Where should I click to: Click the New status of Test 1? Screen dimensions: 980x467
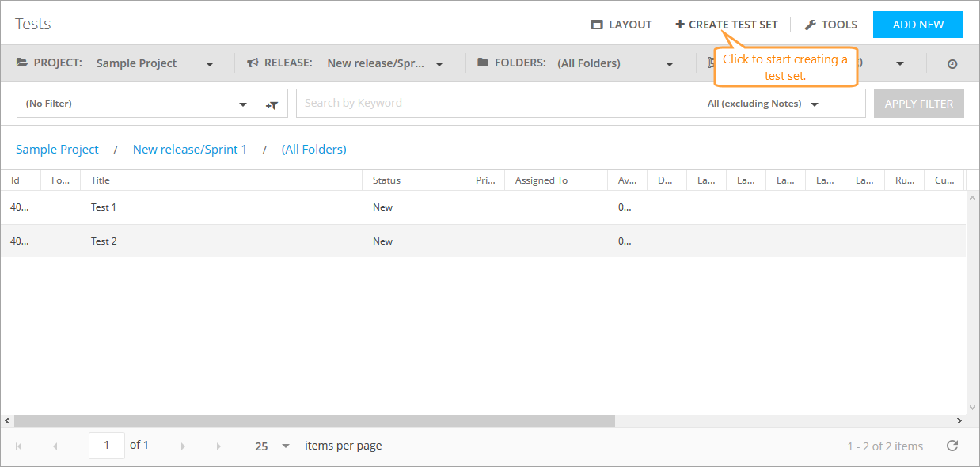382,207
